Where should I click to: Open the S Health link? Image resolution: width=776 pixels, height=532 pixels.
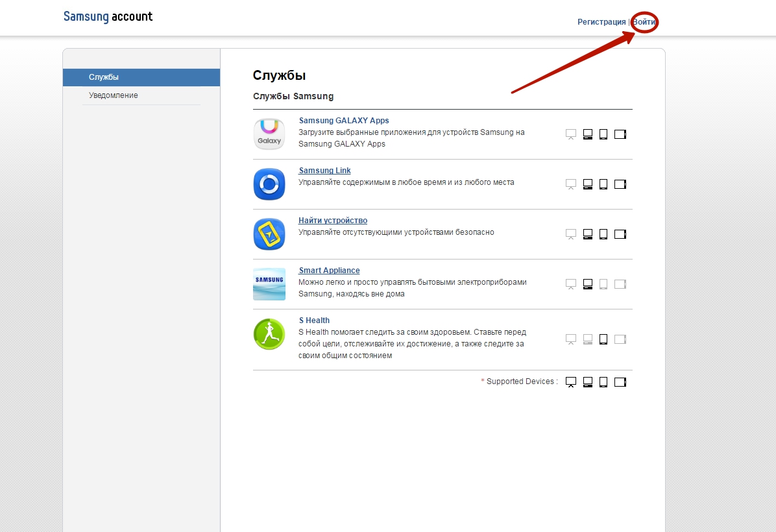(x=314, y=320)
